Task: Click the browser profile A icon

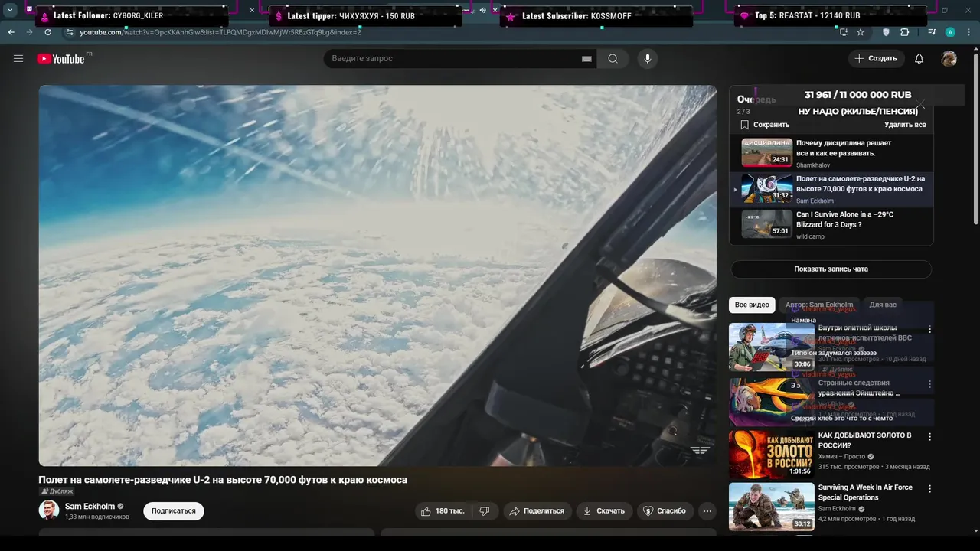Action: 950,32
